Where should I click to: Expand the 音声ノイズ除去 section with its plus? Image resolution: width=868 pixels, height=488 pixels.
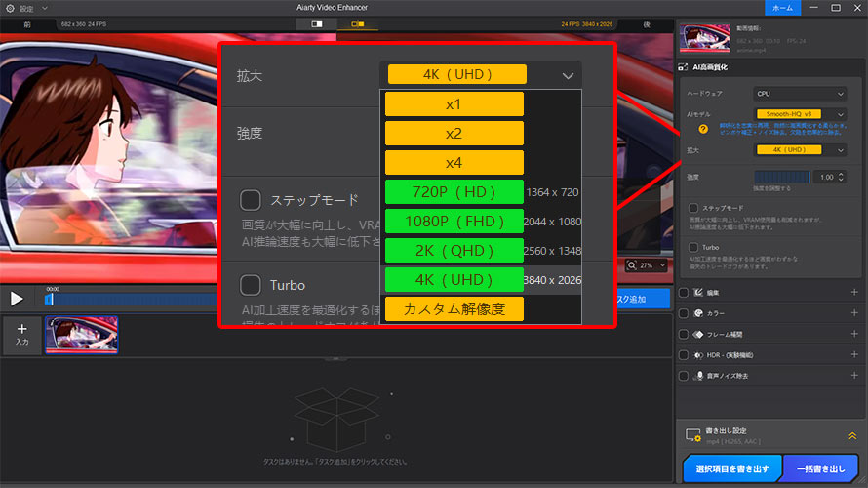click(x=854, y=376)
